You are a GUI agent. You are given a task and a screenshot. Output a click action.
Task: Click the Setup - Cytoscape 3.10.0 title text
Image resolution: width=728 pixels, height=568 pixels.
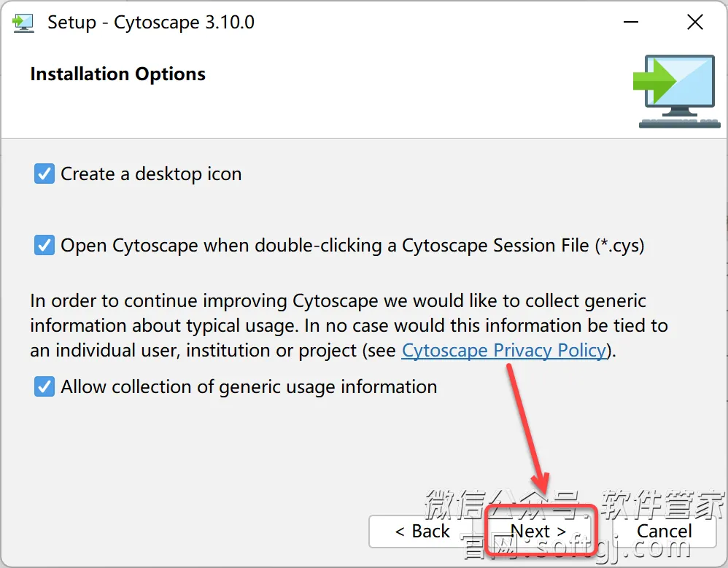click(151, 23)
